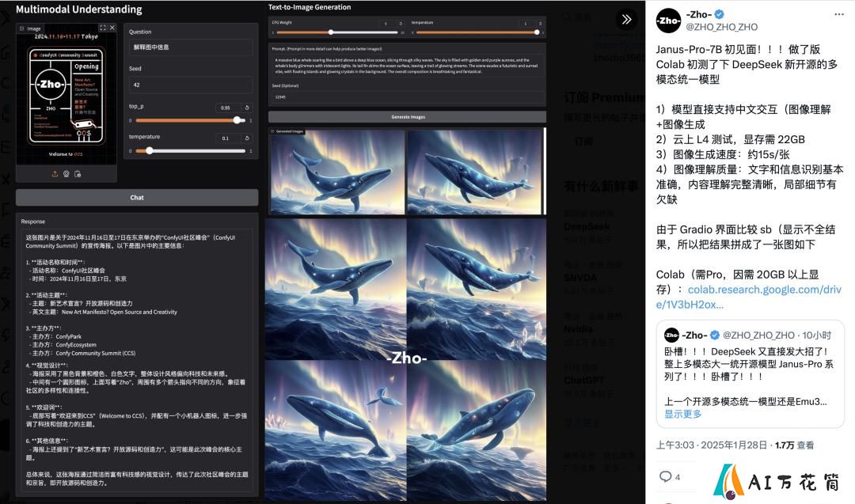Click the fullscreen icon on the Image panel
This screenshot has width=855, height=504.
click(102, 28)
